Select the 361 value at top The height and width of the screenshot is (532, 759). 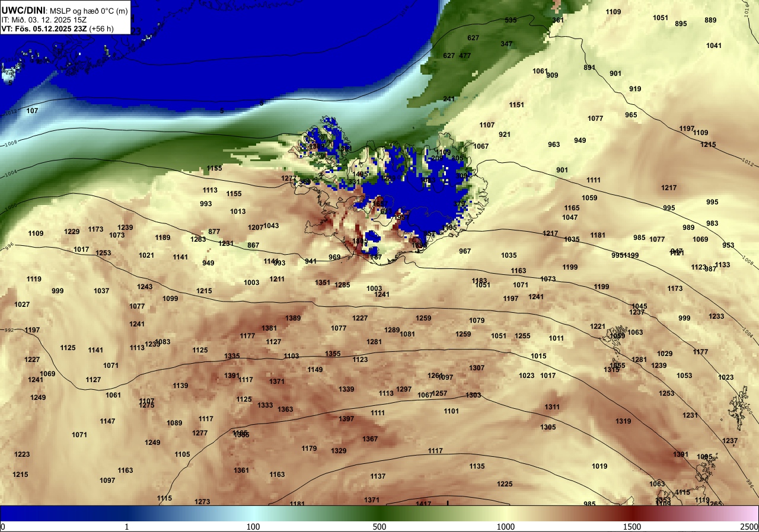[x=558, y=20]
